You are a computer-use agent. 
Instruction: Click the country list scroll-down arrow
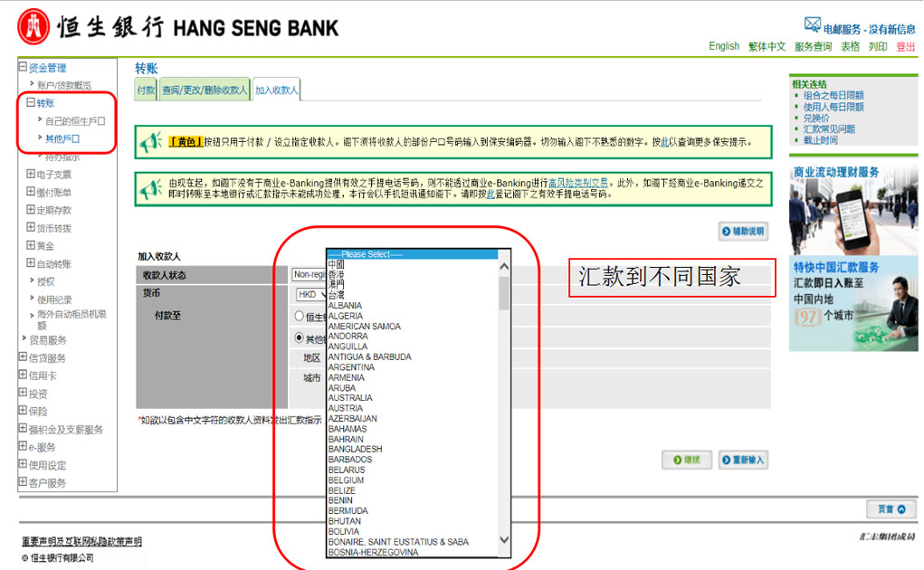point(504,540)
